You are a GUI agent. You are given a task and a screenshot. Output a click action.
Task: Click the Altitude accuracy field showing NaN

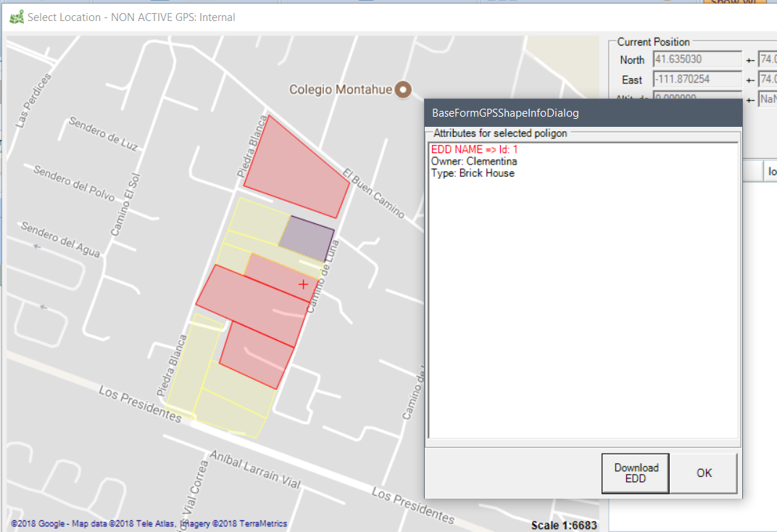coord(767,99)
